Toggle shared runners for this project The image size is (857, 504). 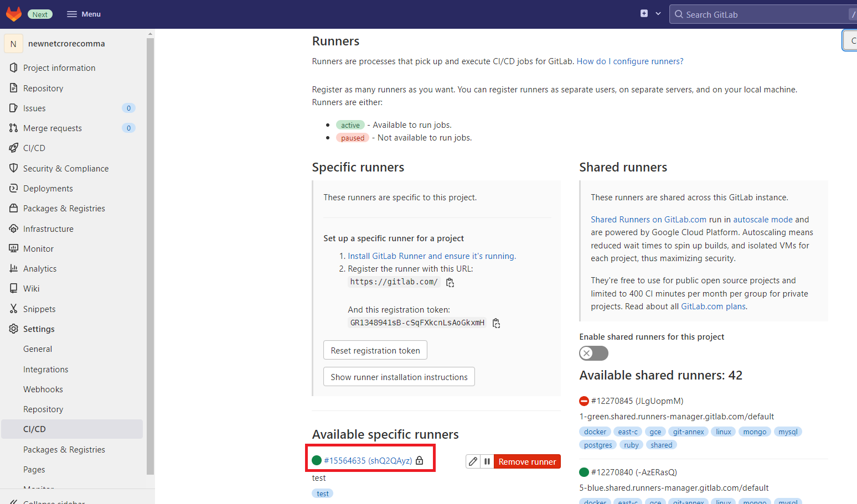[593, 353]
